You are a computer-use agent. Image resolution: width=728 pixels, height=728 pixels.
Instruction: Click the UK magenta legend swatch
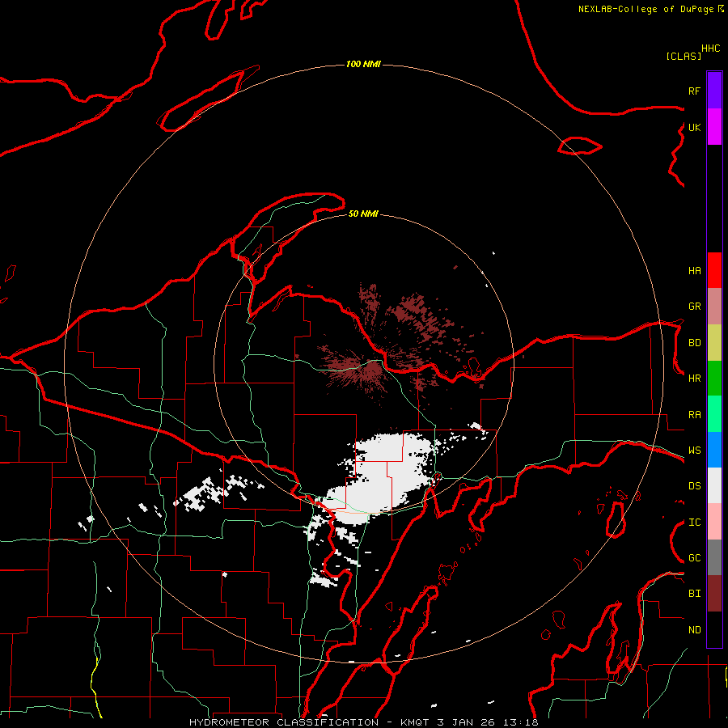pos(714,127)
